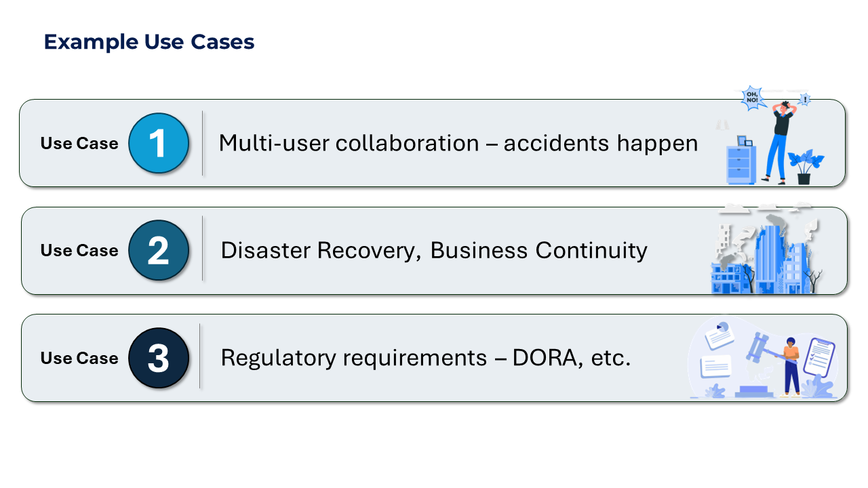
Task: Click 'Multi-user collaboration – accidents happen' text
Action: [458, 143]
